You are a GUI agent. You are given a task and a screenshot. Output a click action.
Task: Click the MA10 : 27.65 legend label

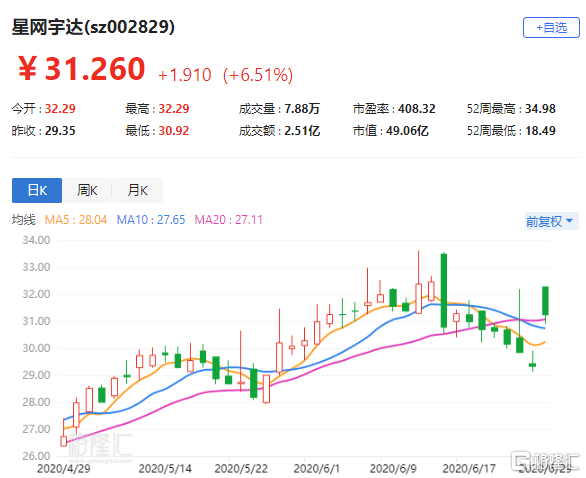pos(151,219)
